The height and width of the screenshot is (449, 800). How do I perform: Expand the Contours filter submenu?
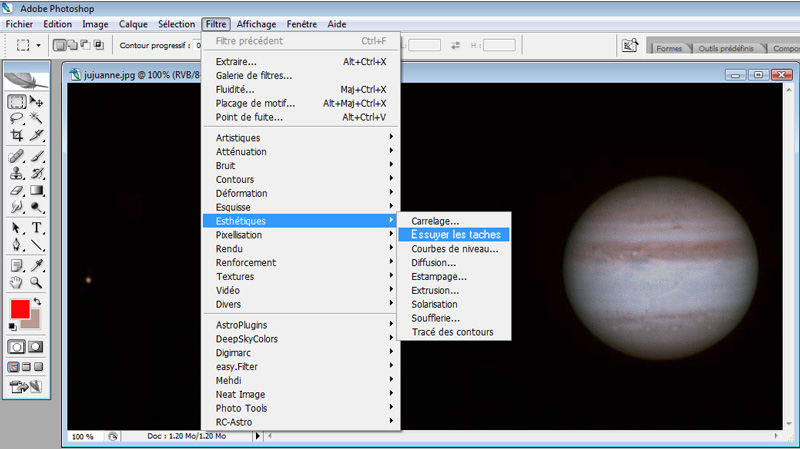tap(300, 180)
